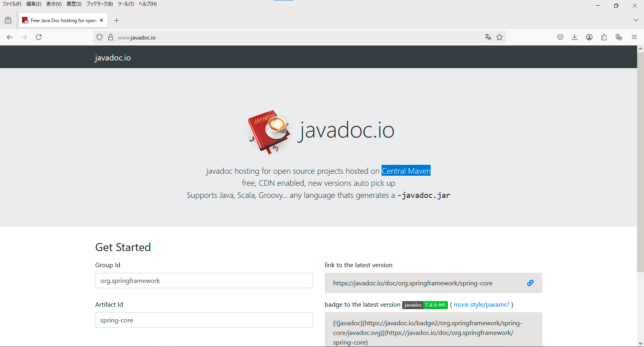
Task: Open 履歴(S) menu
Action: tap(74, 4)
